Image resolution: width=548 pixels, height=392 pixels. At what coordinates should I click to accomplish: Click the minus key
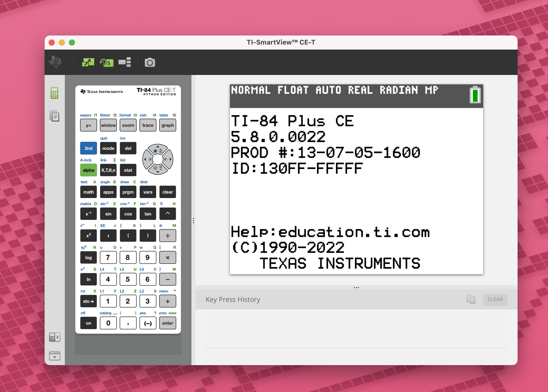click(x=168, y=279)
